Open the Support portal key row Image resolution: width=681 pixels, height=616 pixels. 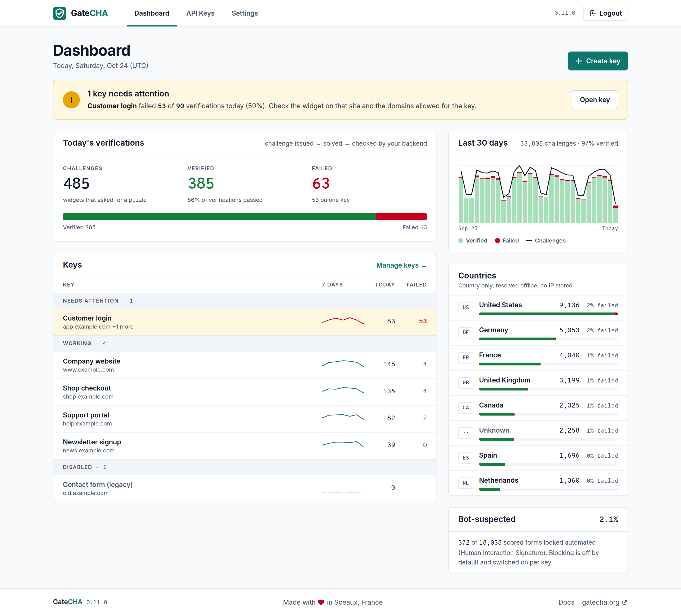pyautogui.click(x=244, y=419)
